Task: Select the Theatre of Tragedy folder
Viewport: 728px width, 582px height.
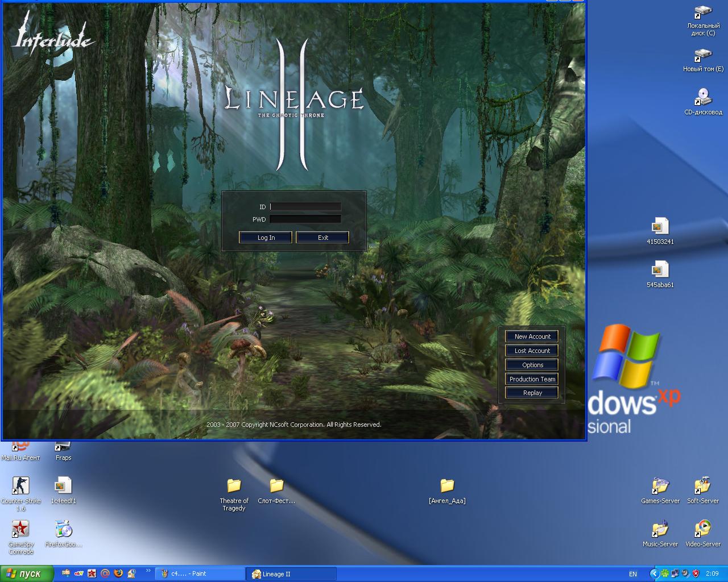Action: (234, 494)
